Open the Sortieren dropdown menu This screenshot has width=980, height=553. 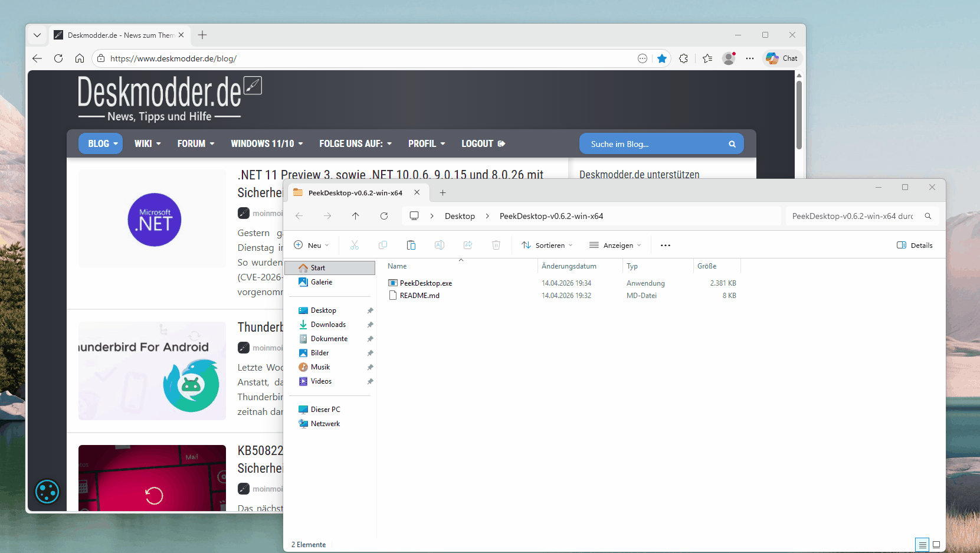tap(547, 246)
